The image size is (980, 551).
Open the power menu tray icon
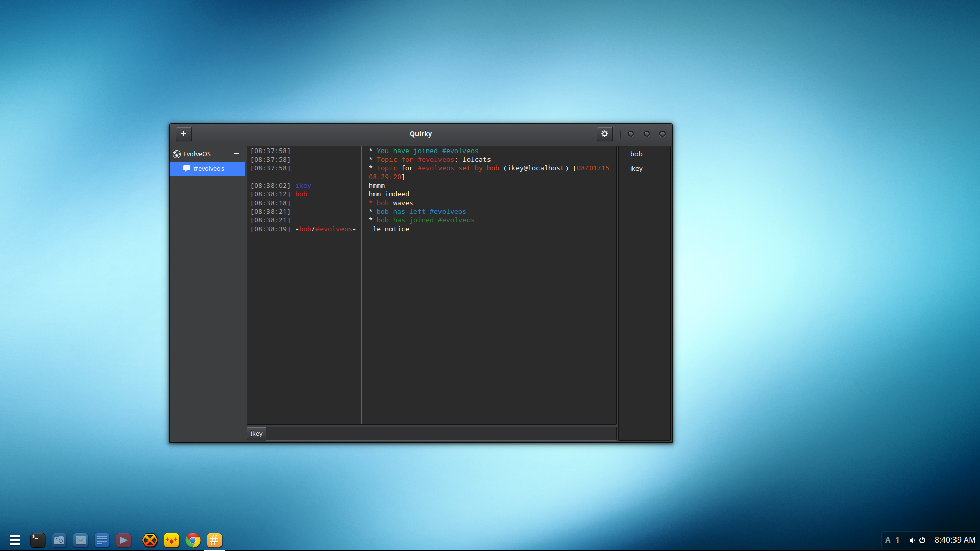click(922, 540)
